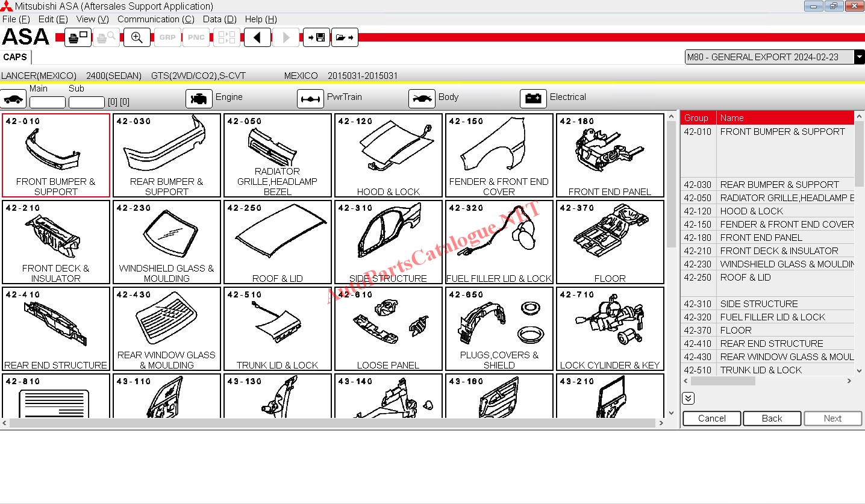Click the Main group input field
The height and width of the screenshot is (504, 865).
(48, 102)
